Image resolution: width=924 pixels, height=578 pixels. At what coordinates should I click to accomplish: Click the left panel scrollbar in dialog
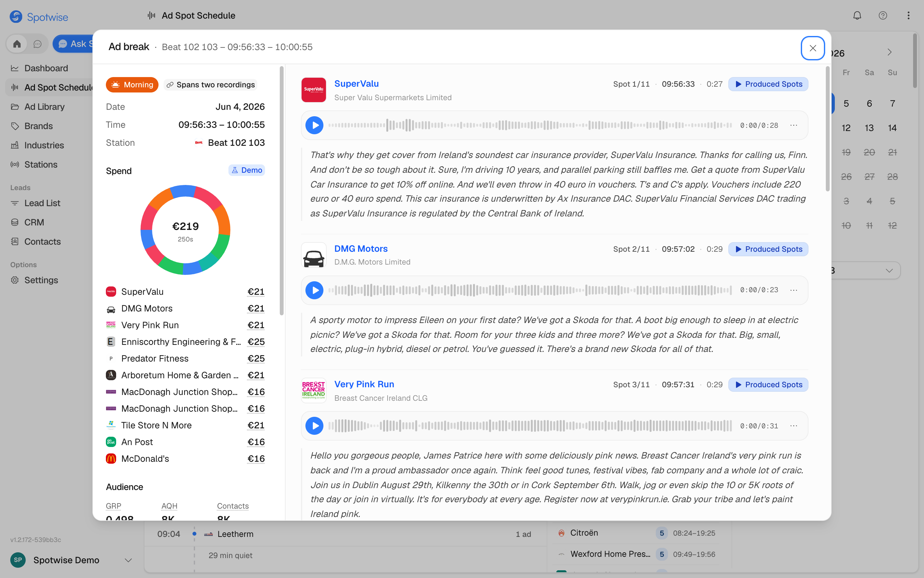point(282,191)
